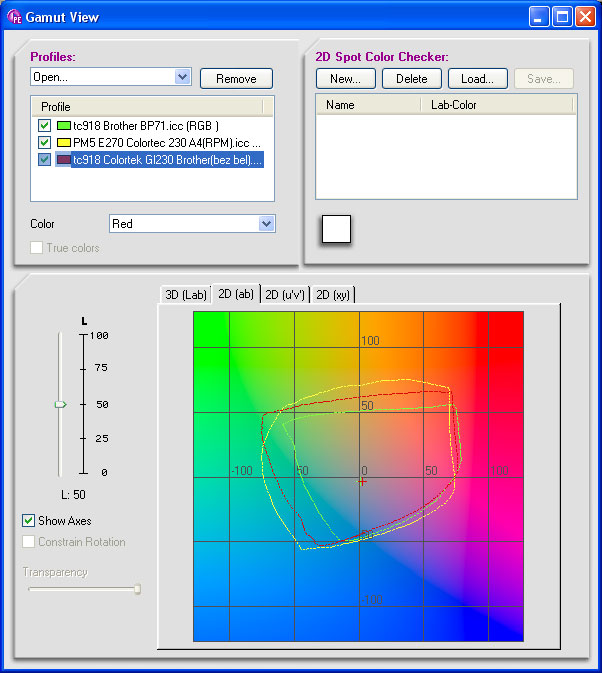Click the dark red swatch of Colortek GI230 profile
This screenshot has height=673, width=602.
(64, 160)
